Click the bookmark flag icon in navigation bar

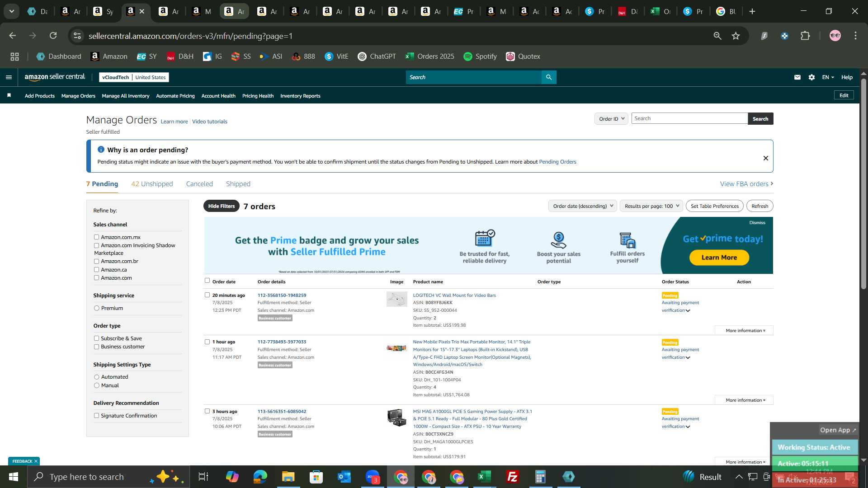[x=9, y=95]
